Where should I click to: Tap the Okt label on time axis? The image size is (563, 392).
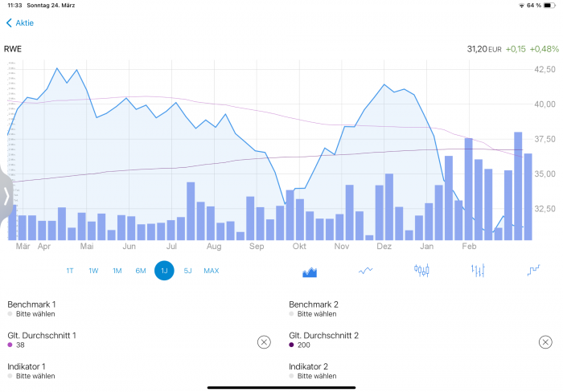click(x=299, y=247)
